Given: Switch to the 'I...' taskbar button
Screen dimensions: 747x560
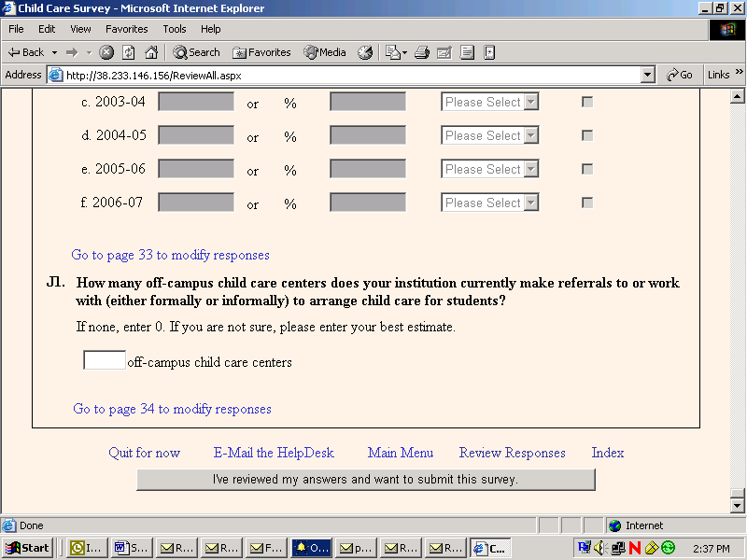Looking at the screenshot, I should point(88,548).
